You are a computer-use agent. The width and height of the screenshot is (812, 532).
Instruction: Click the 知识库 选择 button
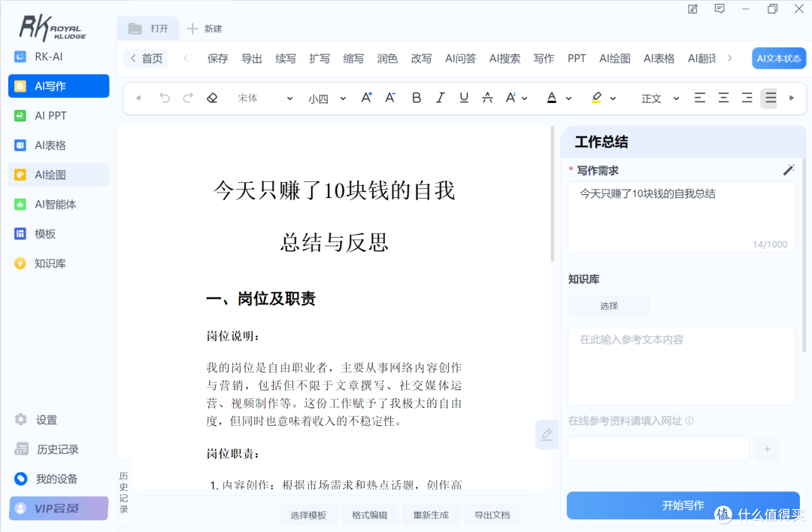pyautogui.click(x=609, y=306)
